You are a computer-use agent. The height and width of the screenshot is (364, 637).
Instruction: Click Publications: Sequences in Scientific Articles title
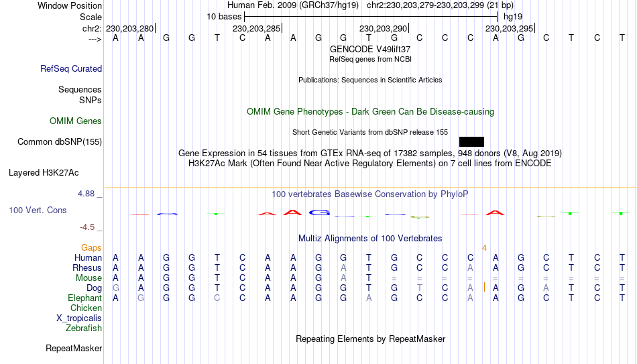click(x=370, y=80)
